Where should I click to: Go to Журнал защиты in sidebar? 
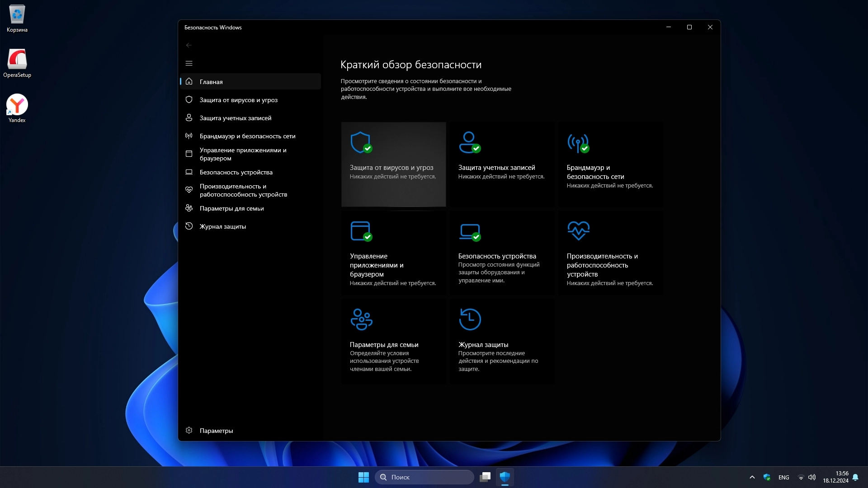tap(222, 226)
